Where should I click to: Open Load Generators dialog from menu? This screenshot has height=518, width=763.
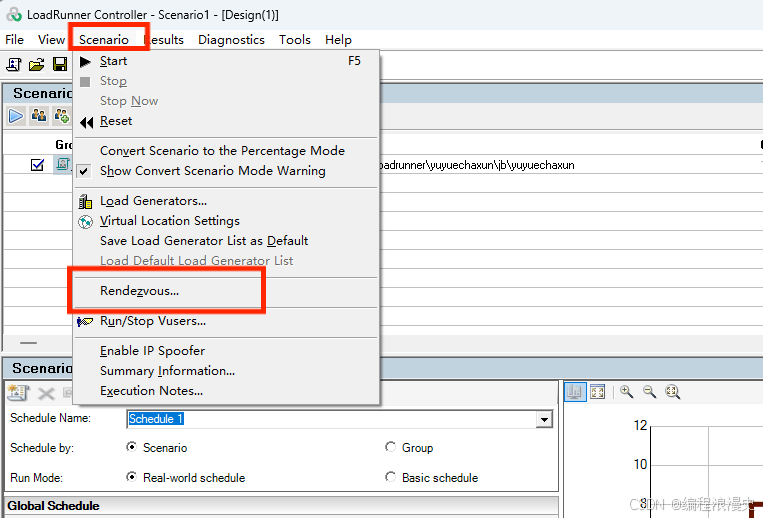pyautogui.click(x=226, y=201)
